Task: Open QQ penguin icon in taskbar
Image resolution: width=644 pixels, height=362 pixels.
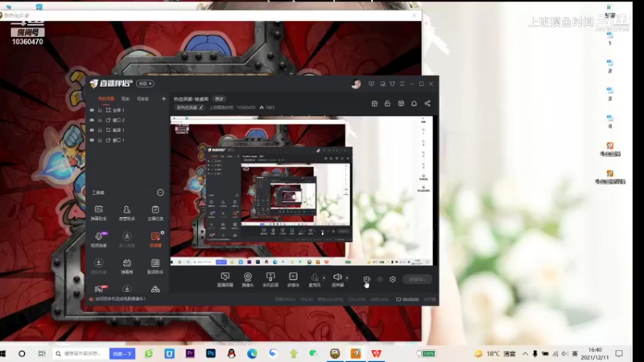Action: tap(231, 353)
